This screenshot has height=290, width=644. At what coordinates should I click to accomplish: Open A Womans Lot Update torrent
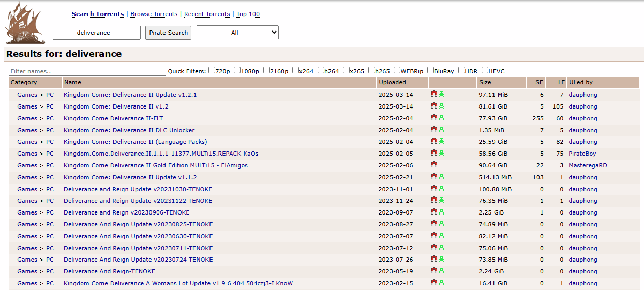pos(178,283)
